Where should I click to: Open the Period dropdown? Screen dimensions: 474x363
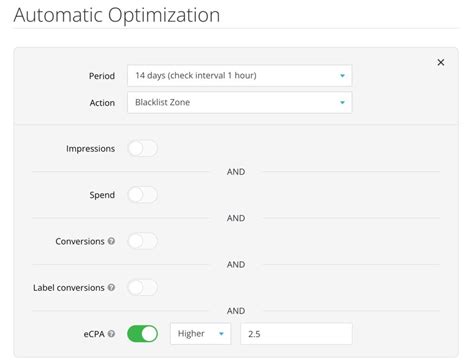click(x=239, y=76)
